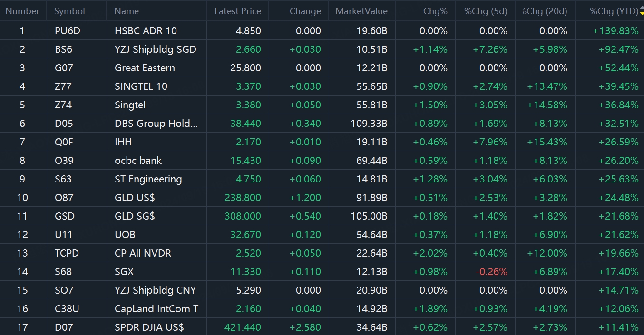Viewport: 644px width, 335px height.
Task: Select the SPDR DJIA US$ row
Action: pos(149,327)
